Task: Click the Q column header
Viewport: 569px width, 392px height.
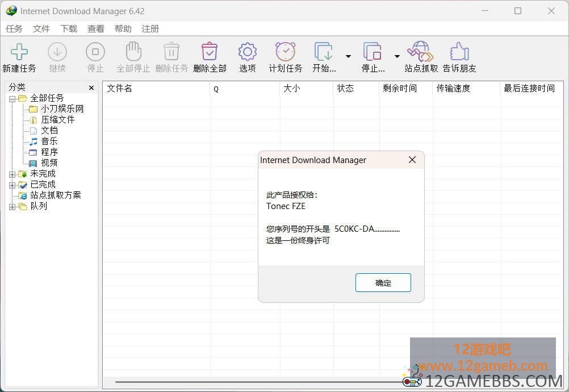Action: (x=245, y=88)
